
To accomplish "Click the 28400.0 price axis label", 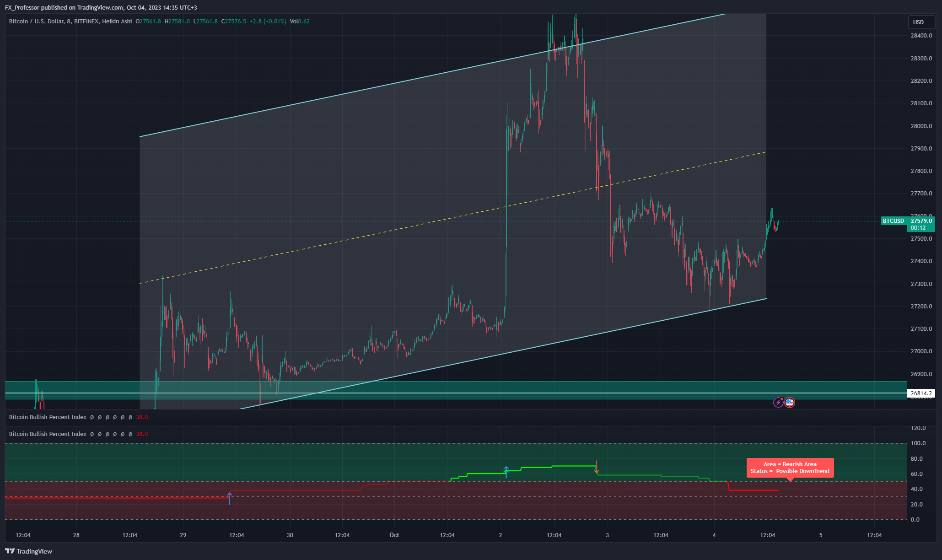I will 921,36.
